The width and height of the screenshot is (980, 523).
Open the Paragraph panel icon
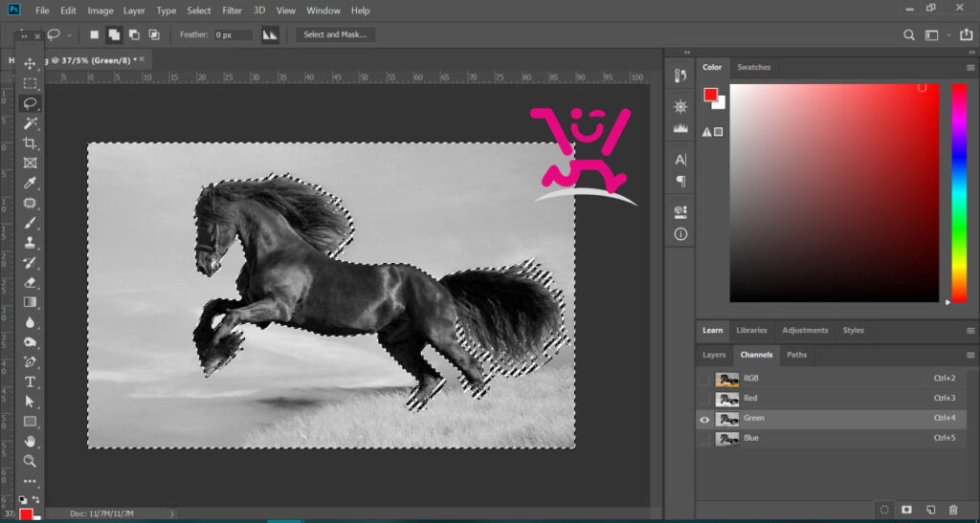(680, 181)
